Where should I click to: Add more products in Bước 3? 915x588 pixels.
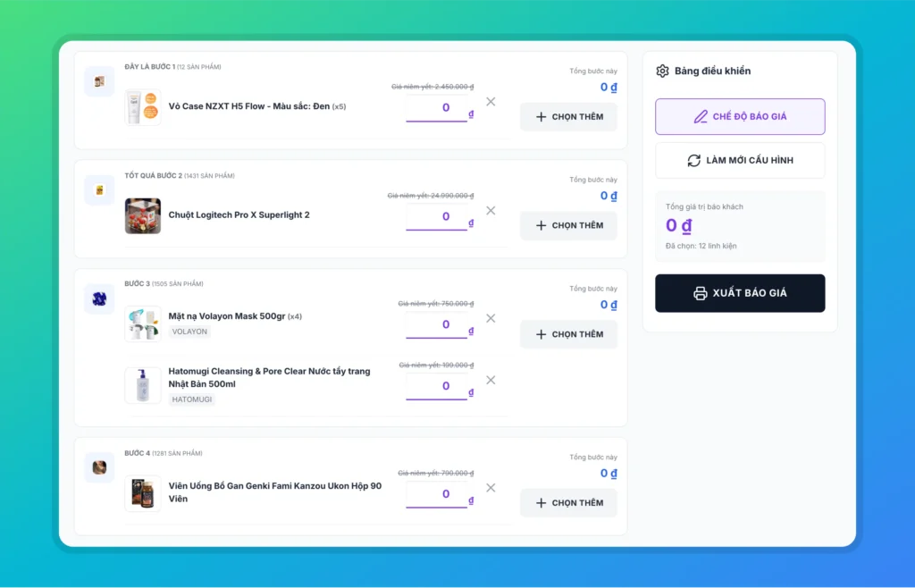(568, 334)
